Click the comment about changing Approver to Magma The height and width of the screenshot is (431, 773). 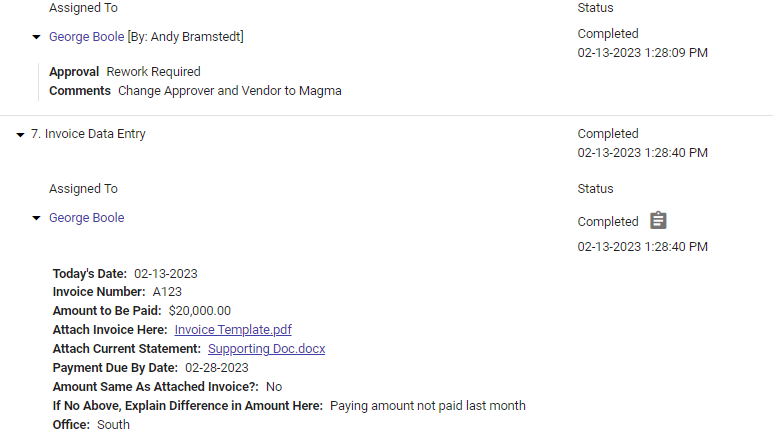coord(230,91)
